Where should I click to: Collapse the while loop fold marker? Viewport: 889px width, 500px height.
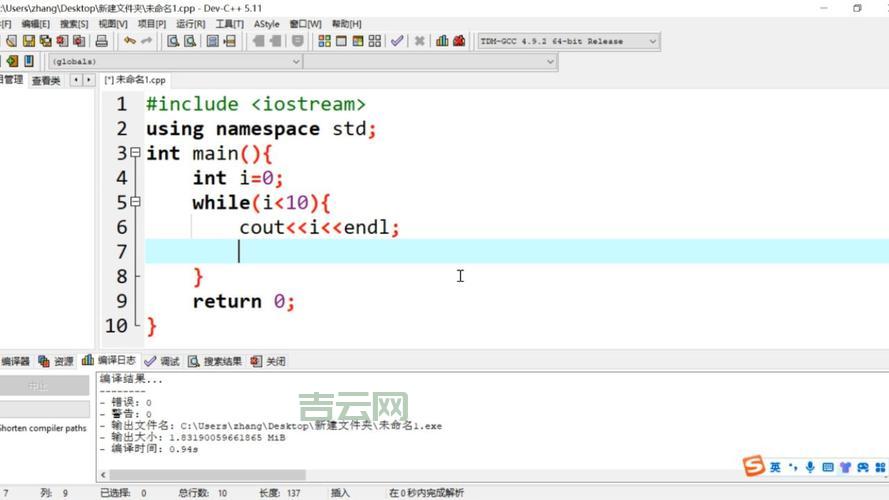[135, 202]
